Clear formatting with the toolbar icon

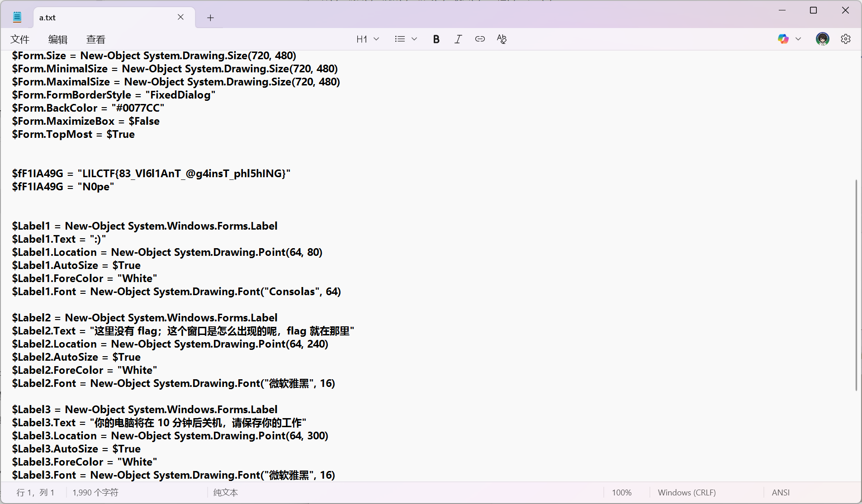502,39
